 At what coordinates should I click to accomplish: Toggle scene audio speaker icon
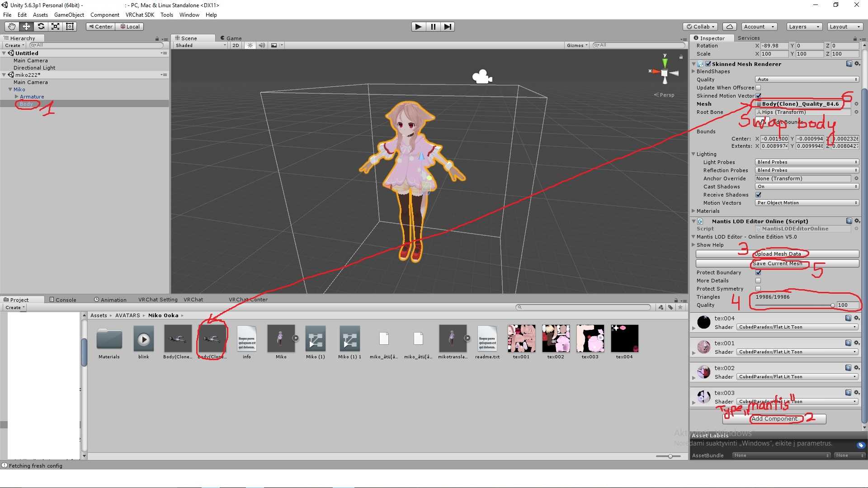pyautogui.click(x=262, y=45)
